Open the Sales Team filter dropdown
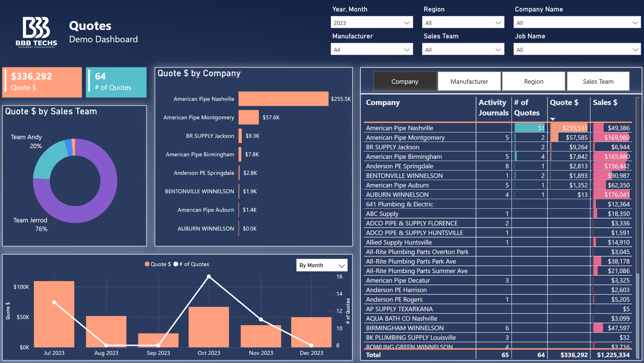The height and width of the screenshot is (363, 644). tap(463, 50)
